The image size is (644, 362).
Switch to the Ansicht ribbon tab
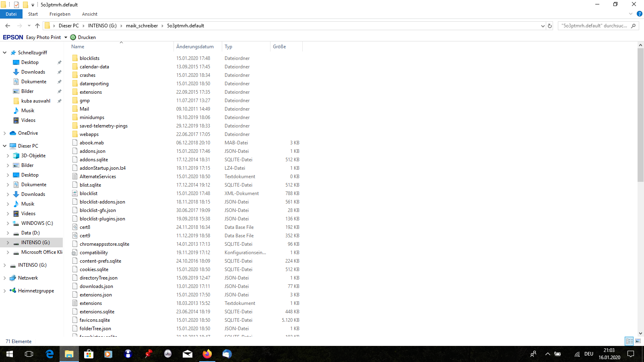tap(90, 14)
